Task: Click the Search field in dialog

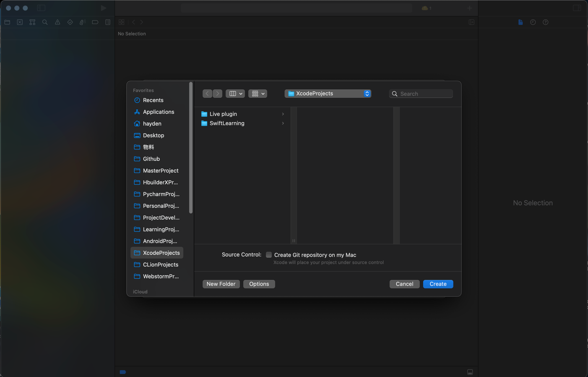Action: pos(424,94)
